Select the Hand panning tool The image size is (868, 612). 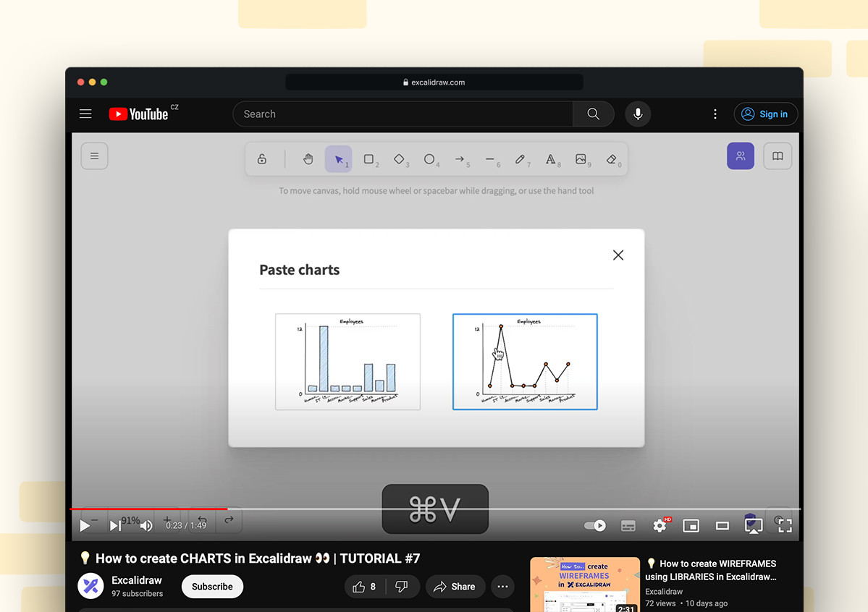(x=308, y=159)
